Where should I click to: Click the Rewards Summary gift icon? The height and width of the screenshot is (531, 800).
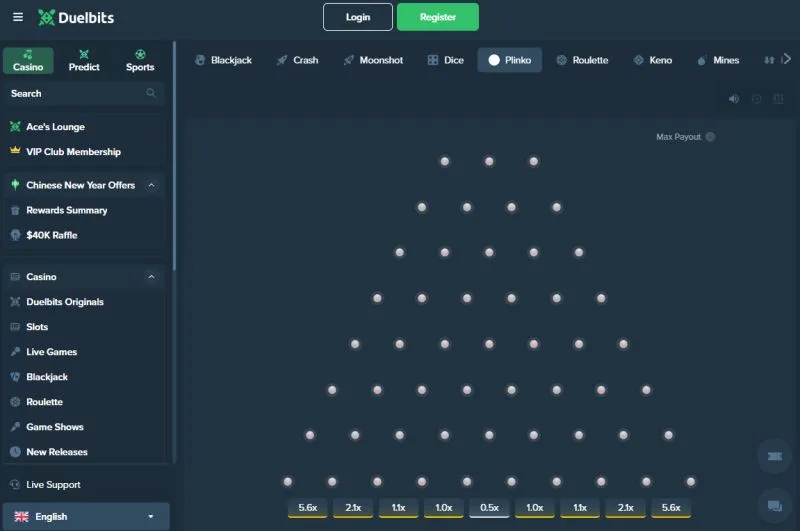15,210
